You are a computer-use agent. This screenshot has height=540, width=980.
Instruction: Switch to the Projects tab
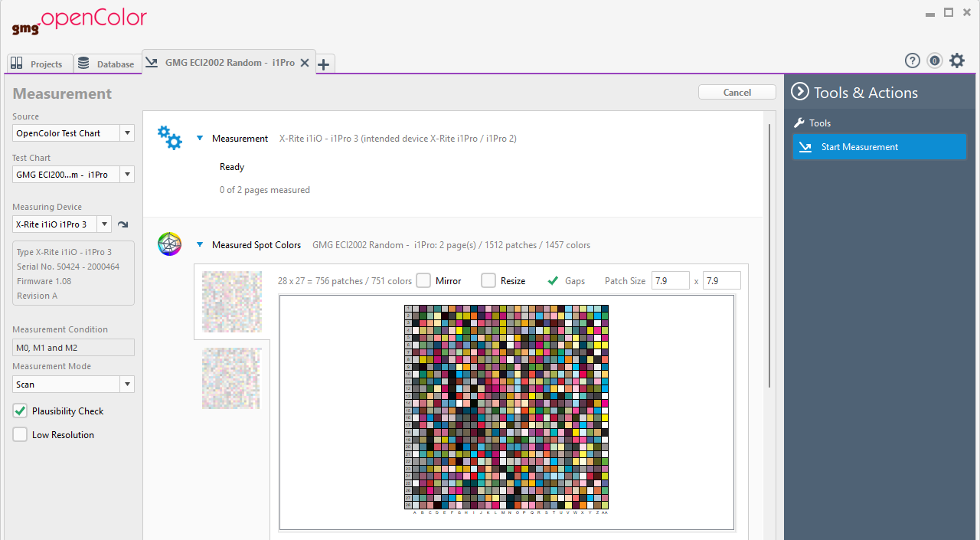pyautogui.click(x=39, y=64)
